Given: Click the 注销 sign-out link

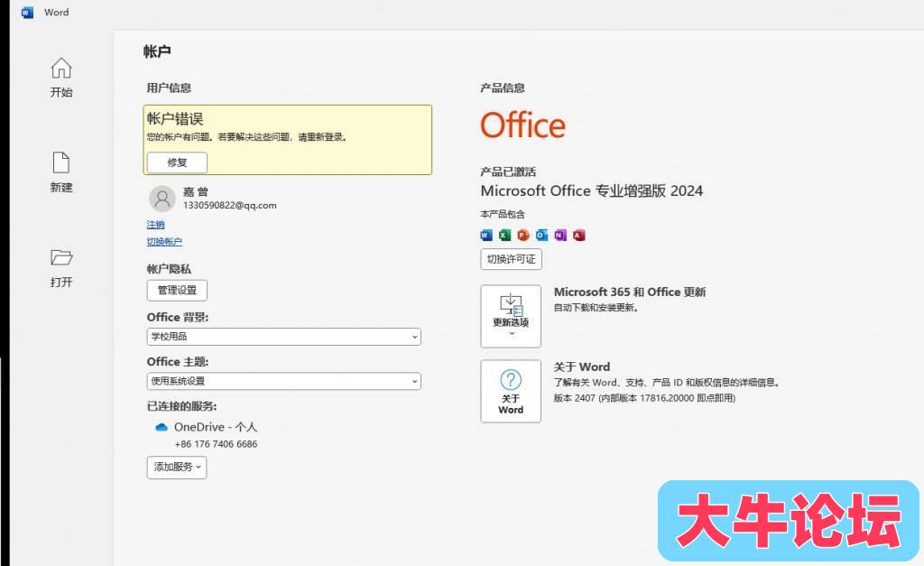Looking at the screenshot, I should point(155,225).
